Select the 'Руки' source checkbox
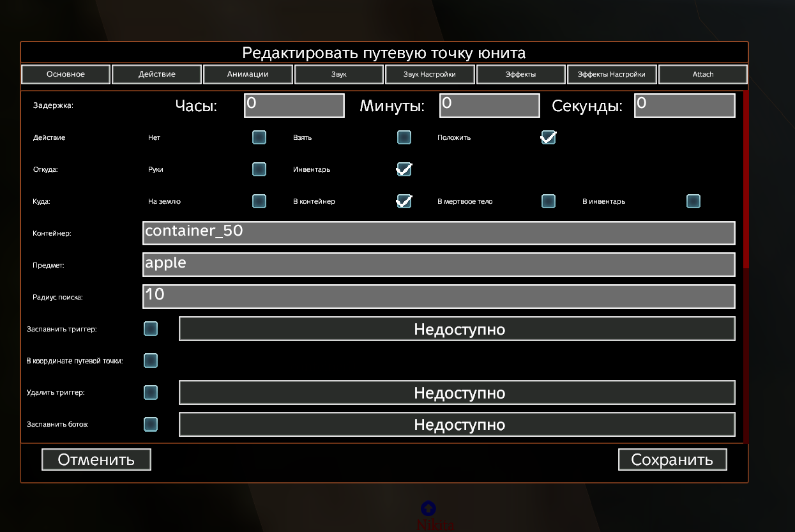 259,169
